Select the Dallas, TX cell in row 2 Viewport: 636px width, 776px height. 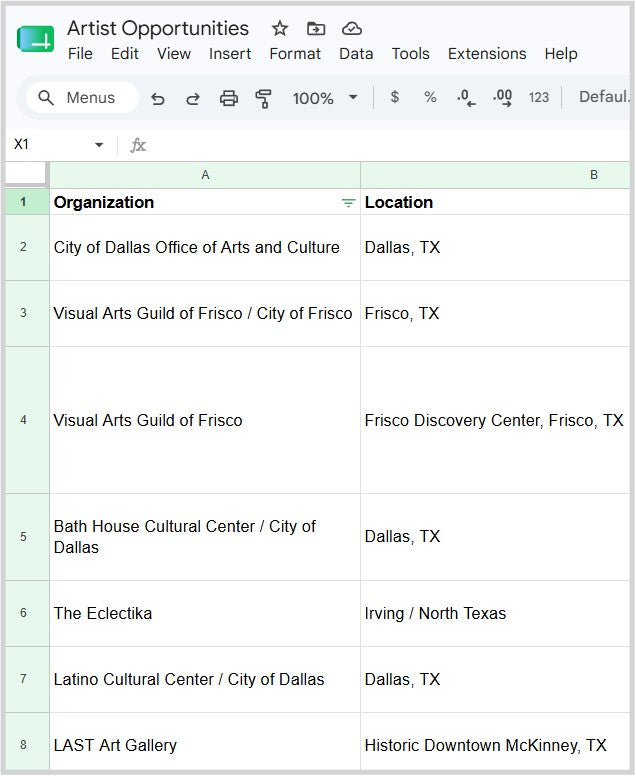(495, 247)
